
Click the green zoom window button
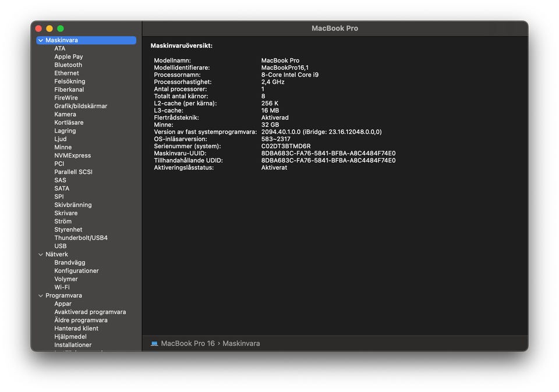click(61, 28)
